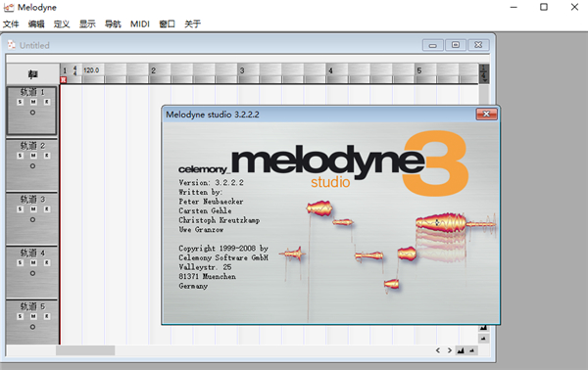The image size is (588, 370).
Task: Open the 显示 menu
Action: tap(87, 23)
